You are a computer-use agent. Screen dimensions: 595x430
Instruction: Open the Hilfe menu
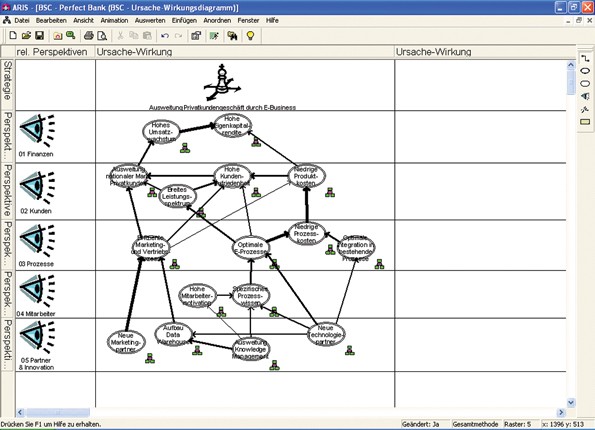click(272, 20)
